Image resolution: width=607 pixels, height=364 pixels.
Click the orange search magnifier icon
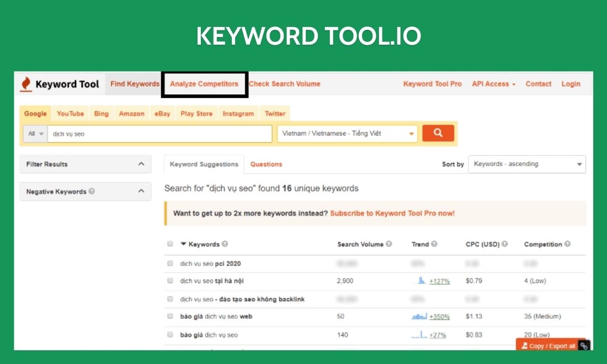point(438,133)
